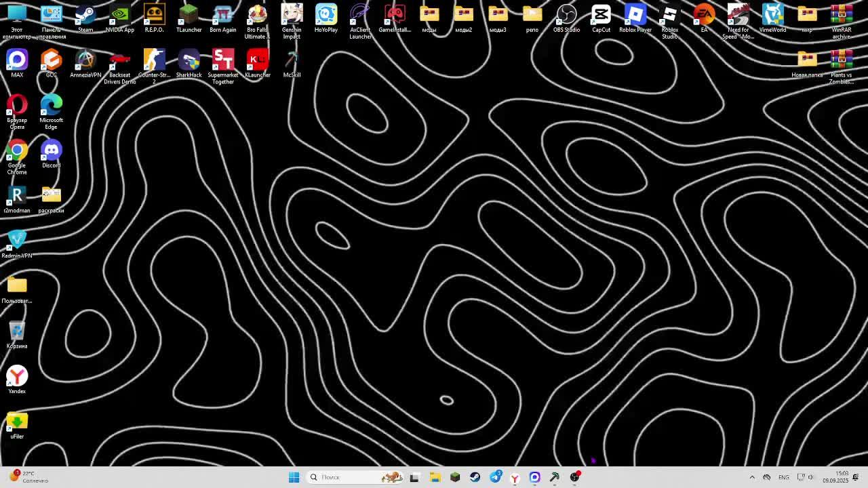The image size is (868, 488).
Task: Open the Telegram icon in the taskbar
Action: coord(496,477)
